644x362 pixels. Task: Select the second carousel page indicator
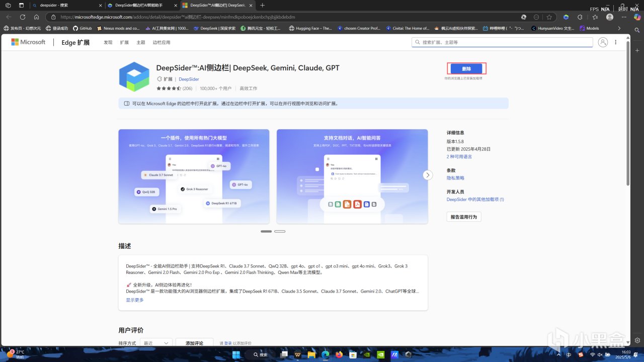(280, 231)
